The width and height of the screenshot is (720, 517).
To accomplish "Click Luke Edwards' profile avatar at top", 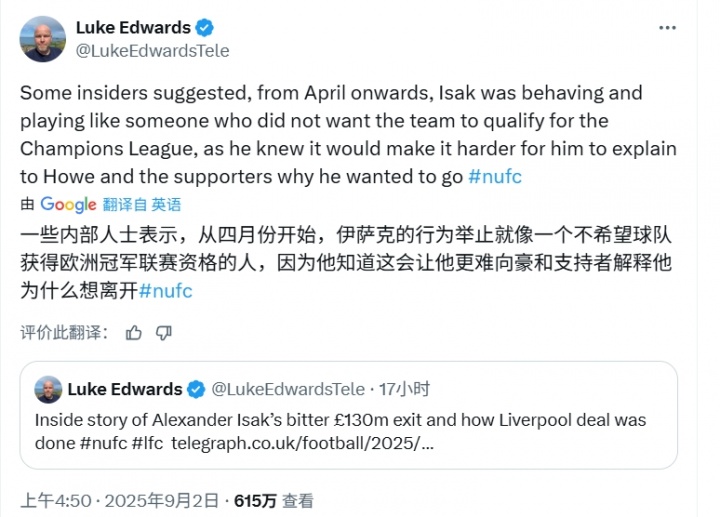I will (43, 38).
